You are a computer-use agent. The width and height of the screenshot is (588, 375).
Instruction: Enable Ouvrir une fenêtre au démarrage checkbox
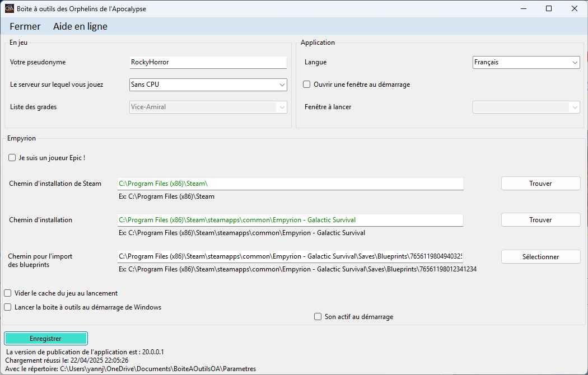tap(307, 85)
